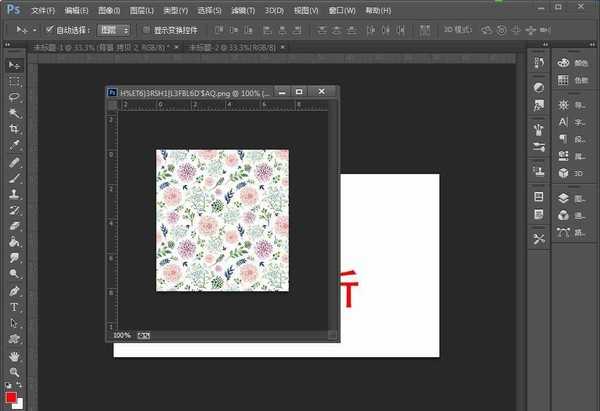Image resolution: width=600 pixels, height=411 pixels.
Task: Select the Move tool in the toolbox
Action: click(x=15, y=65)
